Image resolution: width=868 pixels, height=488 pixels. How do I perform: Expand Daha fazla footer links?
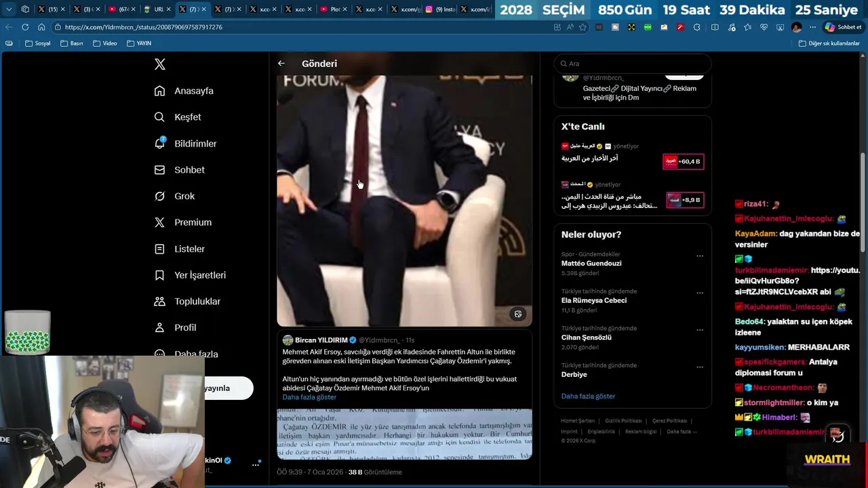click(682, 432)
